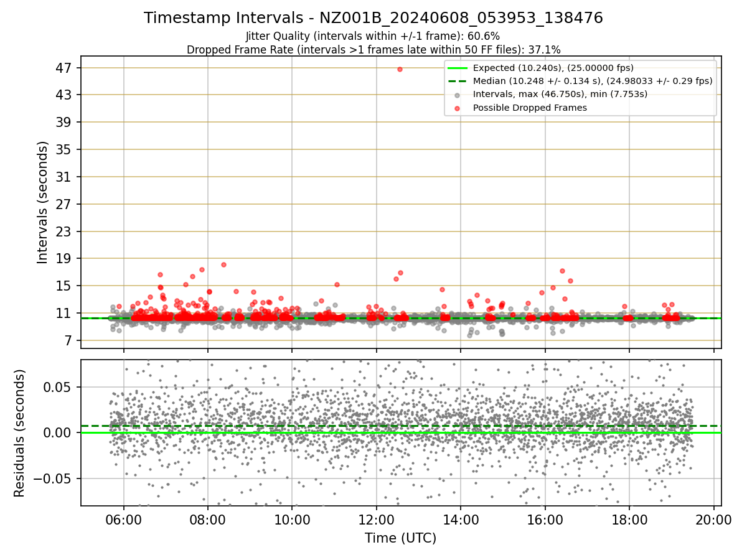The height and width of the screenshot is (560, 747).
Task: Click the '11' tick label on the intervals axis
Action: click(x=63, y=313)
